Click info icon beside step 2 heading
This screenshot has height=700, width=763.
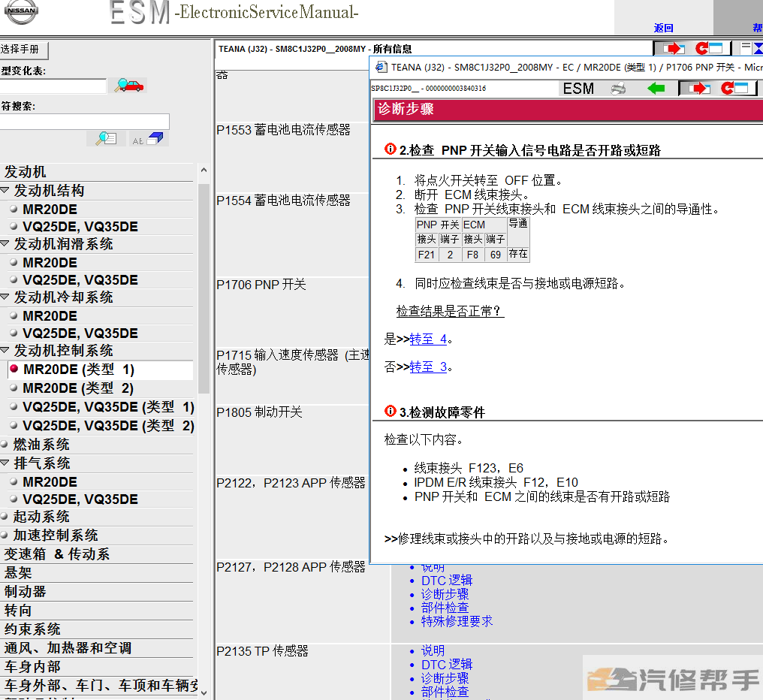[x=391, y=149]
